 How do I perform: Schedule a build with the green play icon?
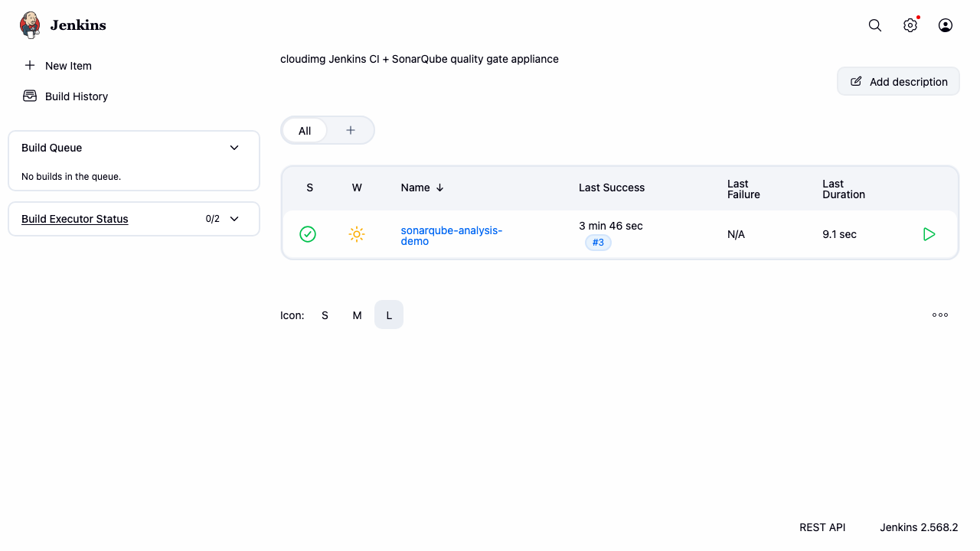929,234
